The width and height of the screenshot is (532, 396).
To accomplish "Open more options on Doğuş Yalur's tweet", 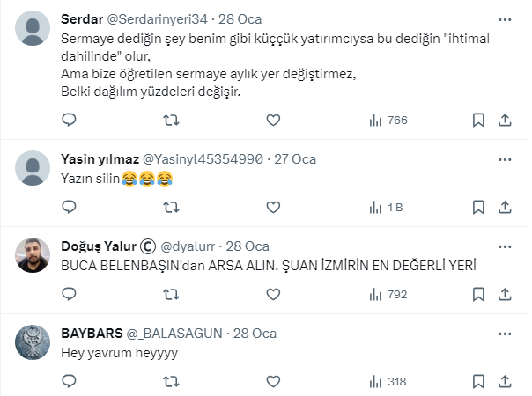I will coord(506,246).
